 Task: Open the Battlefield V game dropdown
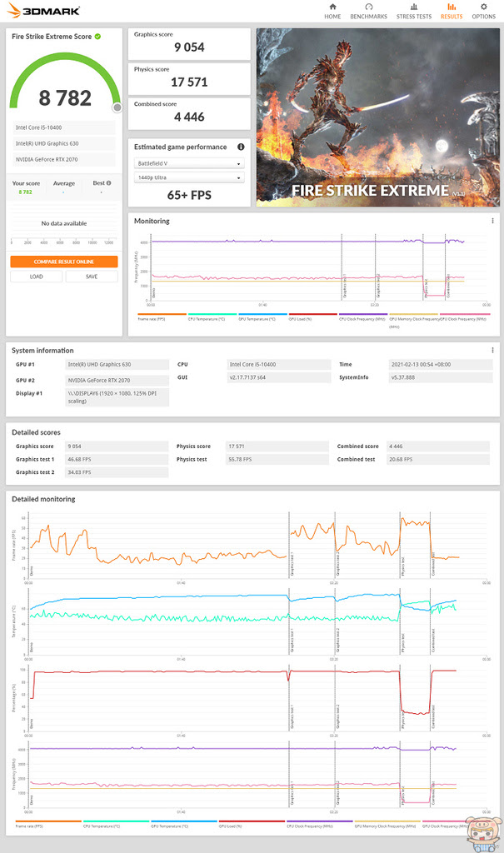189,163
